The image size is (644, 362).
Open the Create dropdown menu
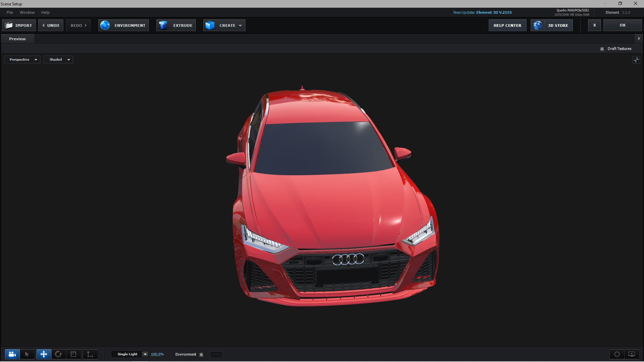coord(224,25)
